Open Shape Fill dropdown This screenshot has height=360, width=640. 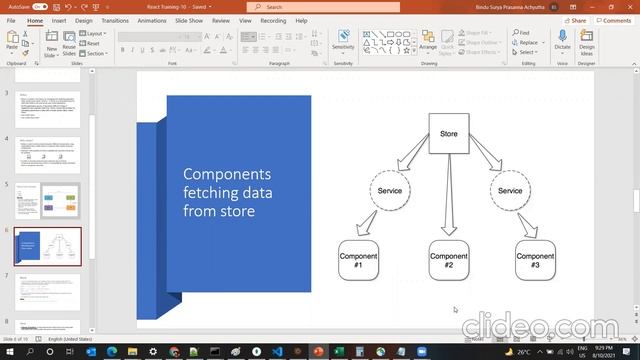476,33
